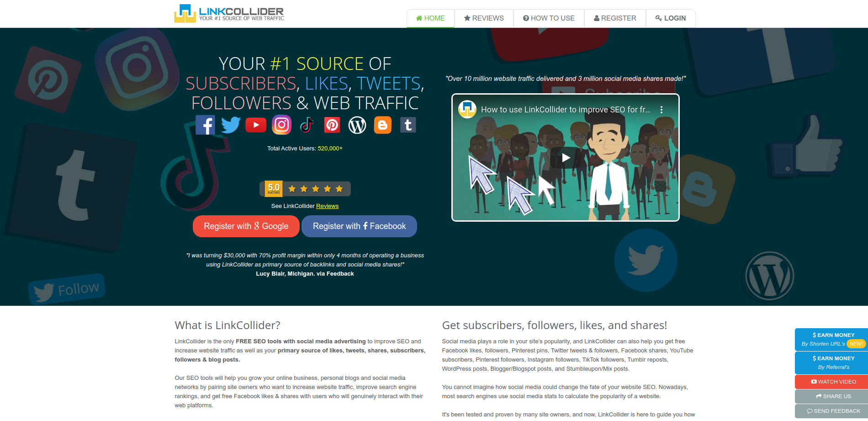This screenshot has height=421, width=868.
Task: Click the LinkCollider logo in the header
Action: (229, 14)
